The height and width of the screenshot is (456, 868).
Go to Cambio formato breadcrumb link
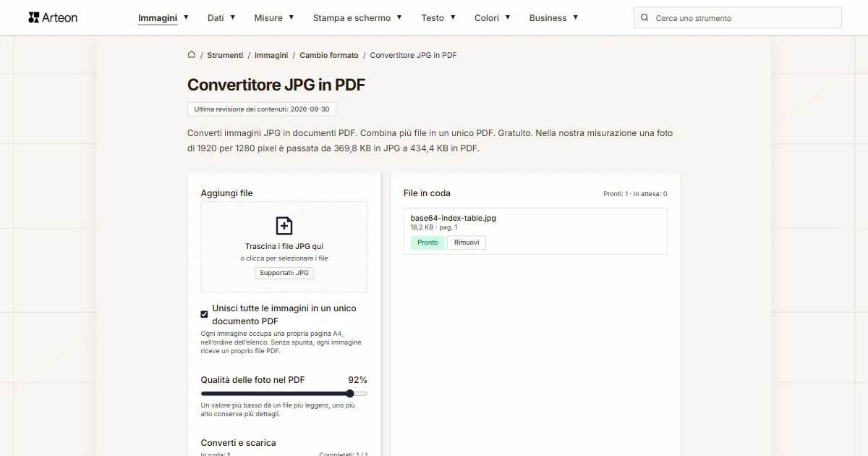point(329,55)
